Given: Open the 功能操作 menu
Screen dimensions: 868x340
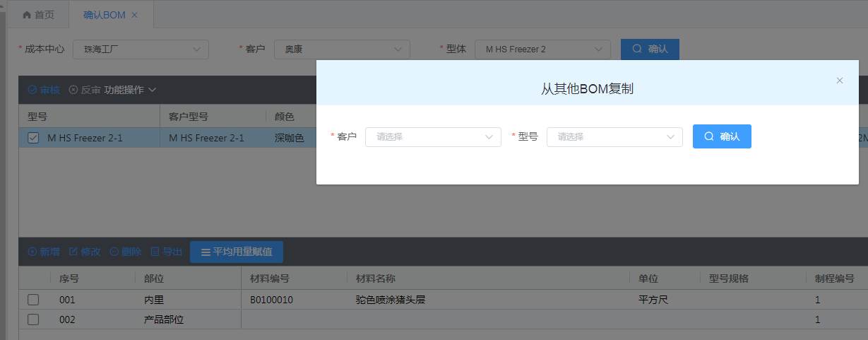Looking at the screenshot, I should click(x=130, y=90).
